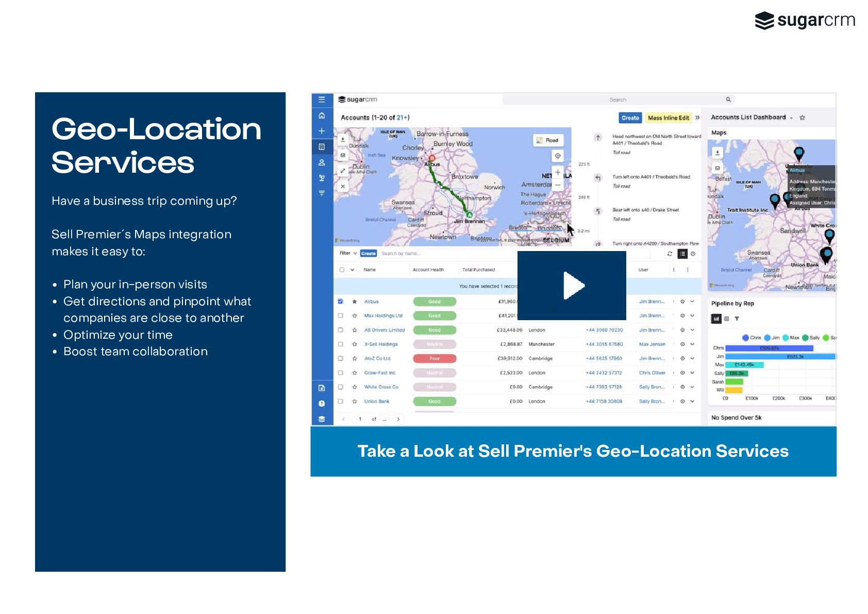
Task: Preview the Airbus record eye icon
Action: coord(682,301)
